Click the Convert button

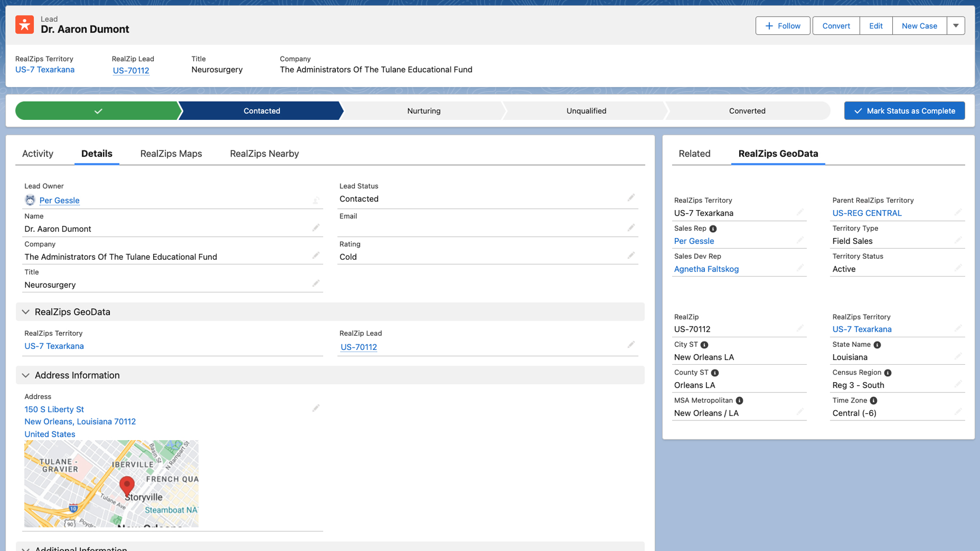point(836,26)
